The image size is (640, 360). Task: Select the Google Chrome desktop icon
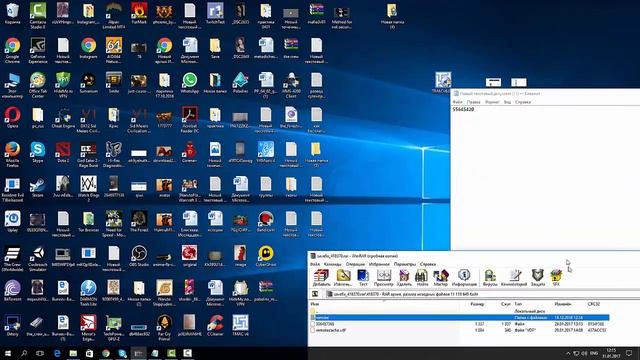point(13,50)
